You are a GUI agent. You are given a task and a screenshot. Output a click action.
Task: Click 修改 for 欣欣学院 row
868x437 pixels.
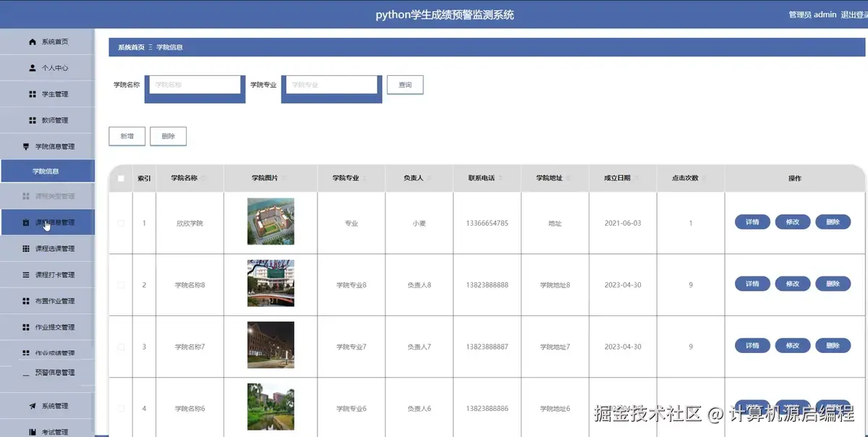(x=793, y=223)
